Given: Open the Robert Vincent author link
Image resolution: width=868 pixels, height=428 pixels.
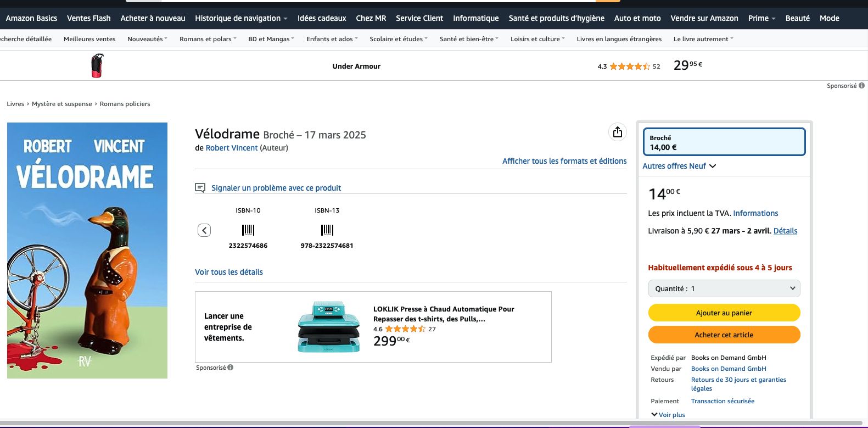Looking at the screenshot, I should [232, 148].
